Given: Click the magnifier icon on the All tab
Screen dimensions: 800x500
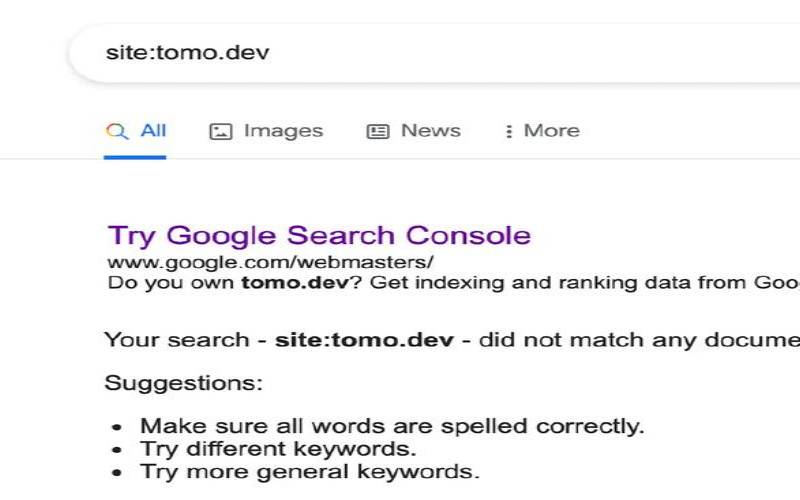Looking at the screenshot, I should pos(117,131).
